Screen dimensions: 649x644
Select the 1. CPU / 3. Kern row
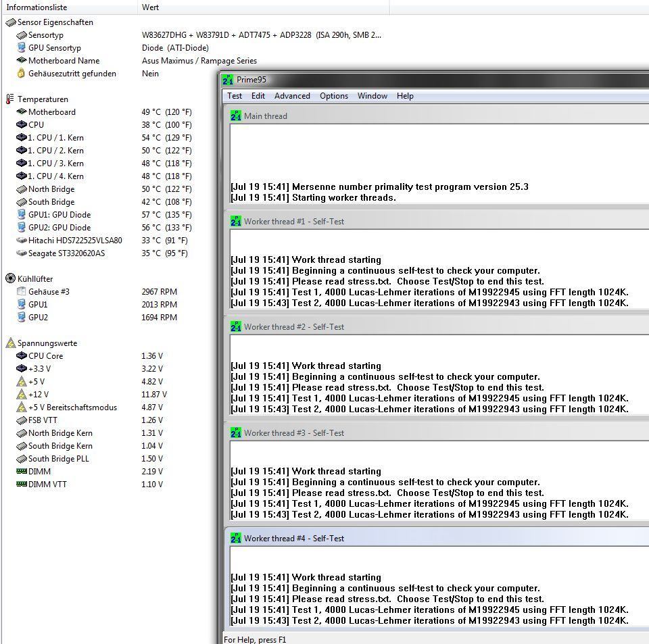click(x=104, y=163)
